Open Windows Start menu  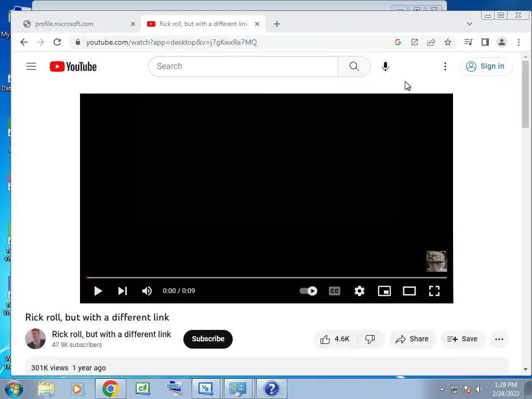[x=14, y=389]
